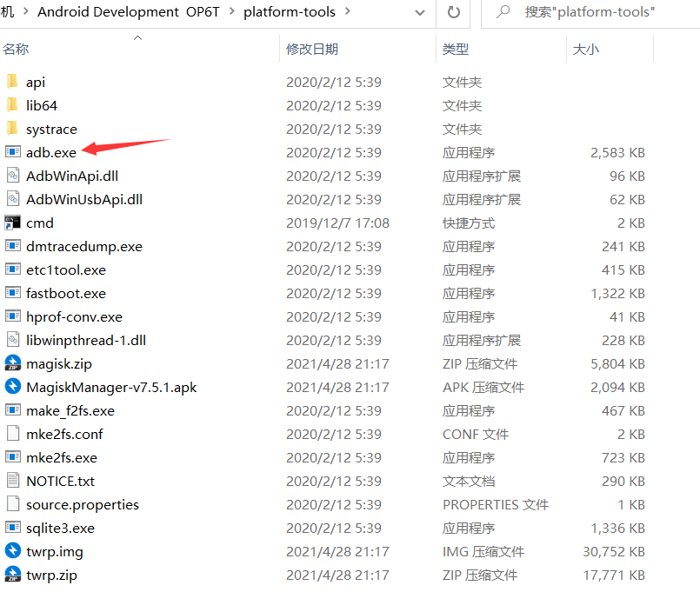Click the etc1tool.exe application icon
Image resolution: width=700 pixels, height=592 pixels.
click(x=13, y=269)
